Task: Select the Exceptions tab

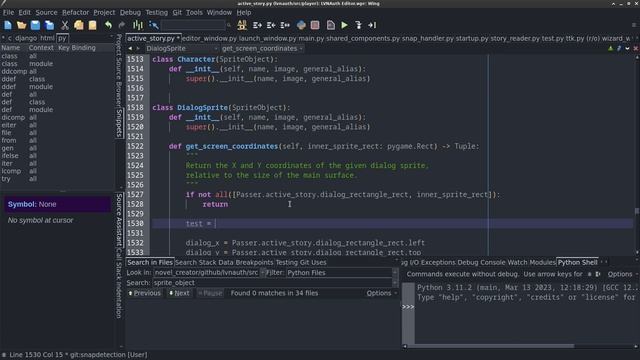Action: point(438,262)
